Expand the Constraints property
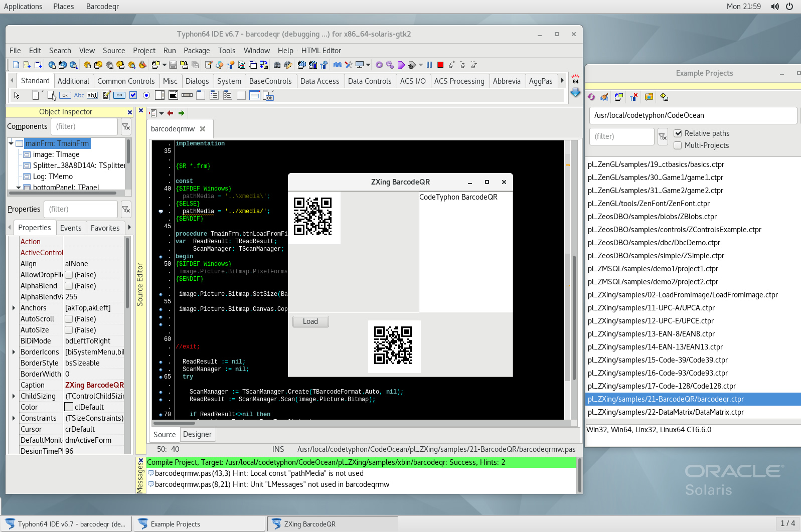 (x=14, y=418)
